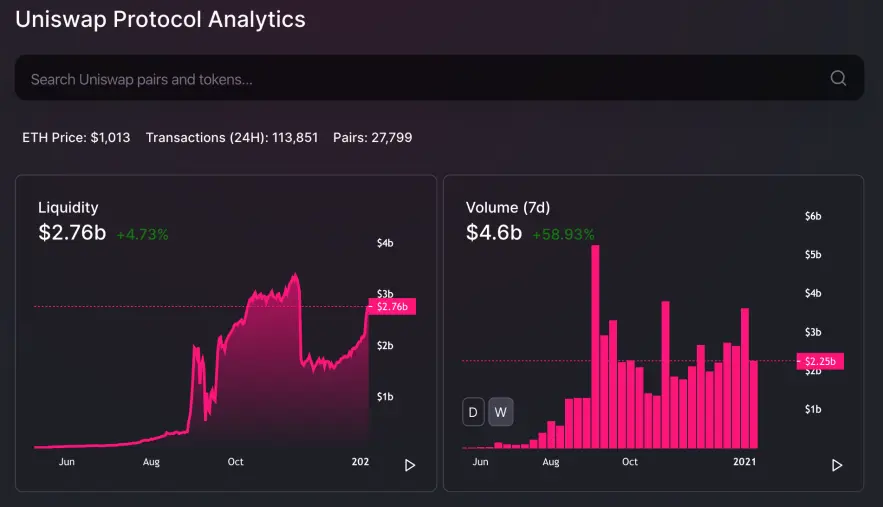The height and width of the screenshot is (507, 883).
Task: Focus the Search Uniswap pairs and tokens field
Action: tap(439, 78)
